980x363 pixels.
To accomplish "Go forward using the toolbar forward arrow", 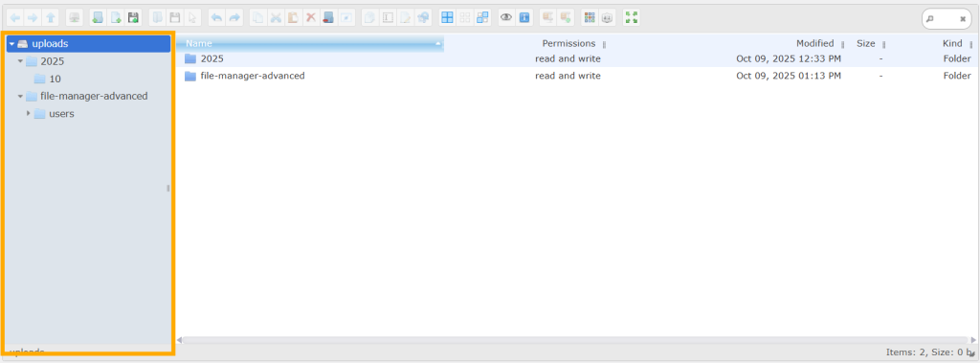I will click(x=33, y=18).
